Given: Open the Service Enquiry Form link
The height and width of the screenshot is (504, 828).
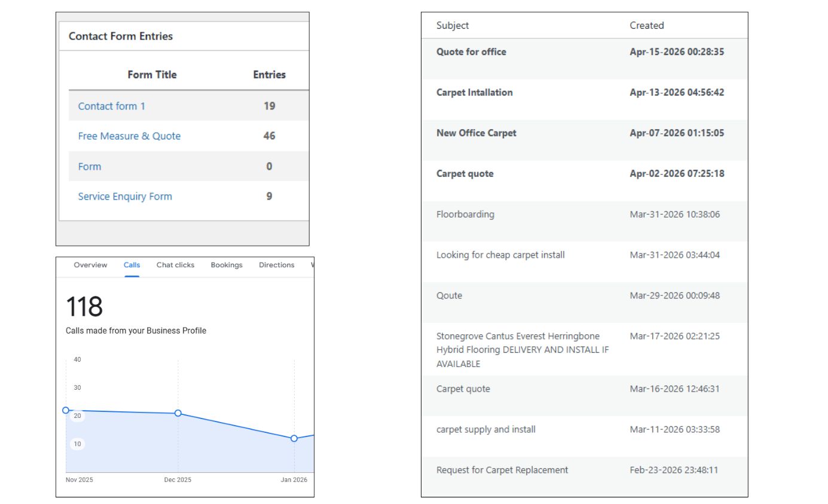Looking at the screenshot, I should point(125,196).
